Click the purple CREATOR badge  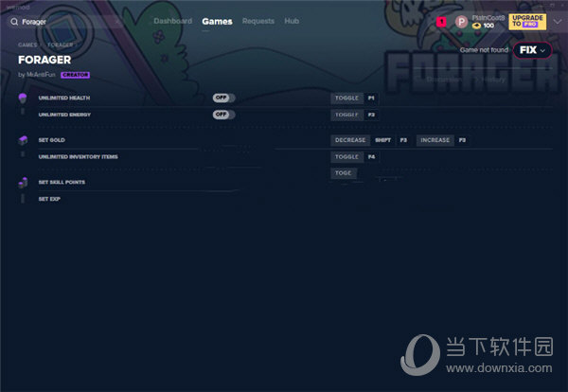(76, 75)
